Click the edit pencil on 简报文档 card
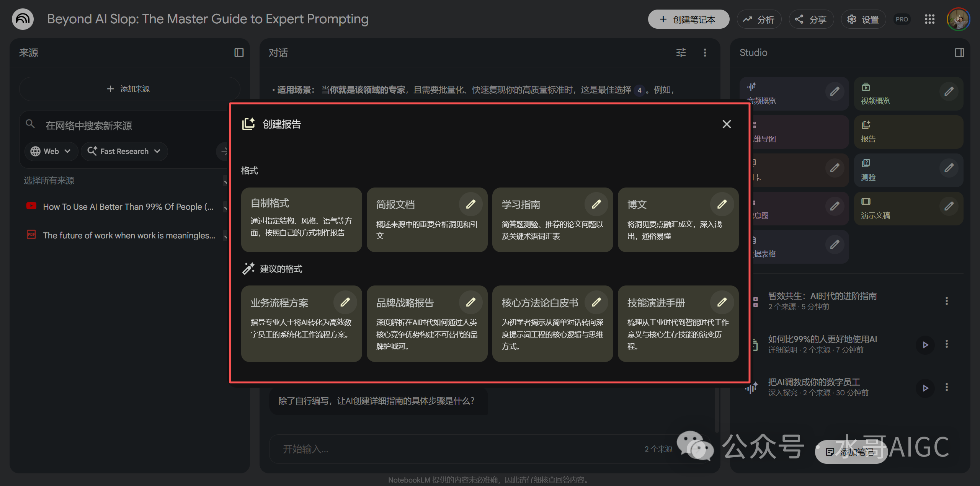This screenshot has width=980, height=486. click(470, 204)
